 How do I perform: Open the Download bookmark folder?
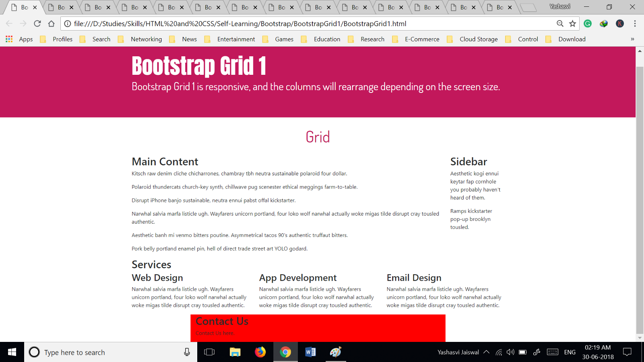[566, 39]
